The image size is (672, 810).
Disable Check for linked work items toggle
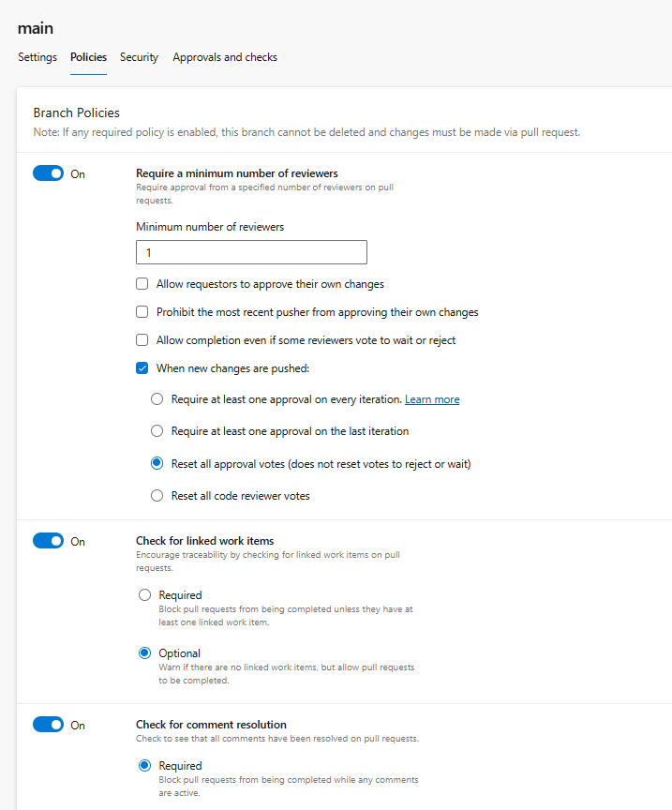(x=49, y=541)
